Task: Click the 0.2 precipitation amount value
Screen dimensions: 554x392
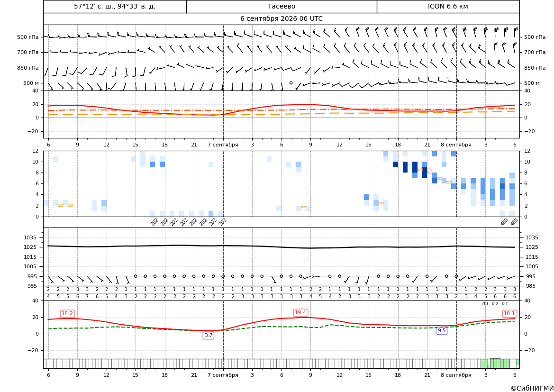Action: click(x=495, y=304)
